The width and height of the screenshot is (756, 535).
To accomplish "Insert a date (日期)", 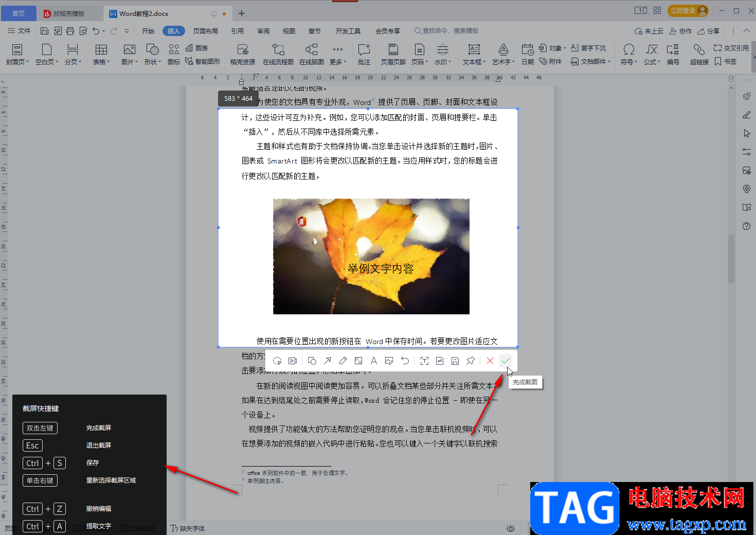I will [x=528, y=54].
